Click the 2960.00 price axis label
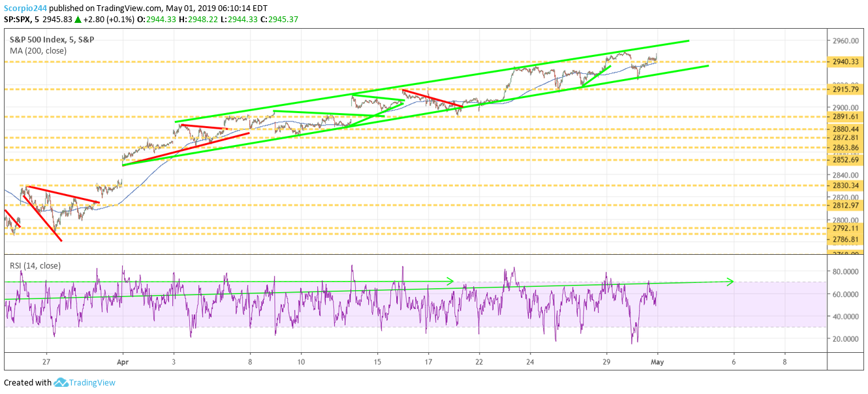 click(845, 41)
